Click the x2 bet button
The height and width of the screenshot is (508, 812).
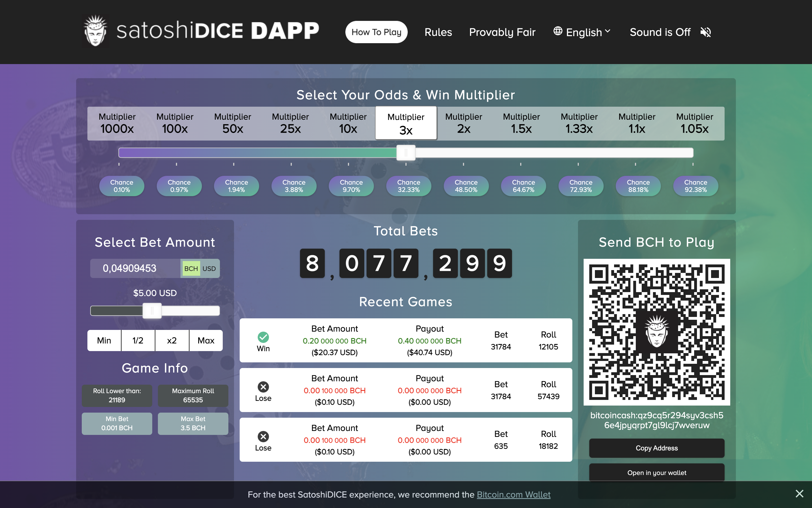(x=172, y=340)
